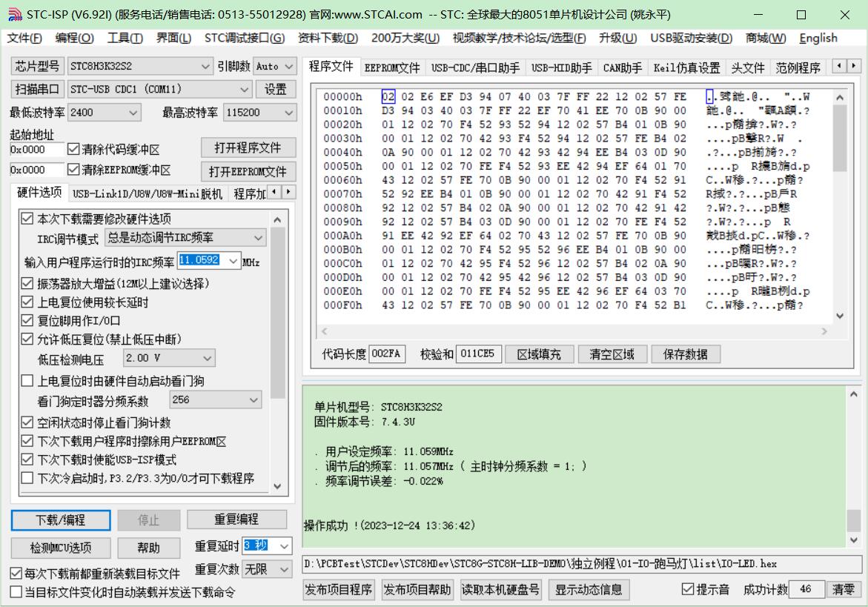Open 工具(T) menu
This screenshot has height=607, width=868.
125,39
